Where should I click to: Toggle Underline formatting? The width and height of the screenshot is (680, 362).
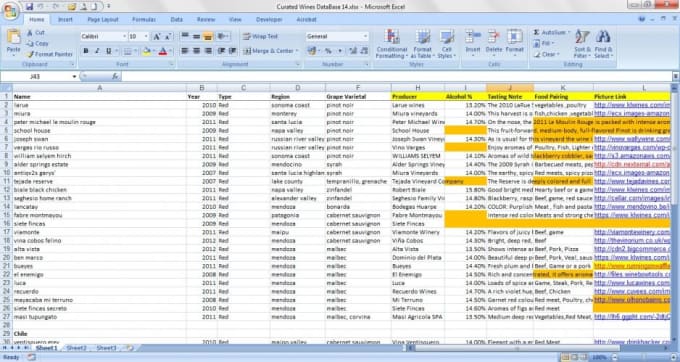click(x=108, y=51)
